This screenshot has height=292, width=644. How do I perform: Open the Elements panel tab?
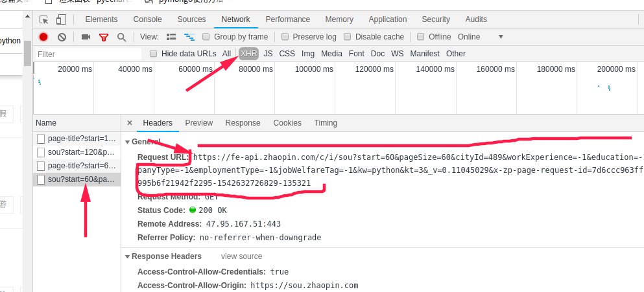[x=101, y=19]
